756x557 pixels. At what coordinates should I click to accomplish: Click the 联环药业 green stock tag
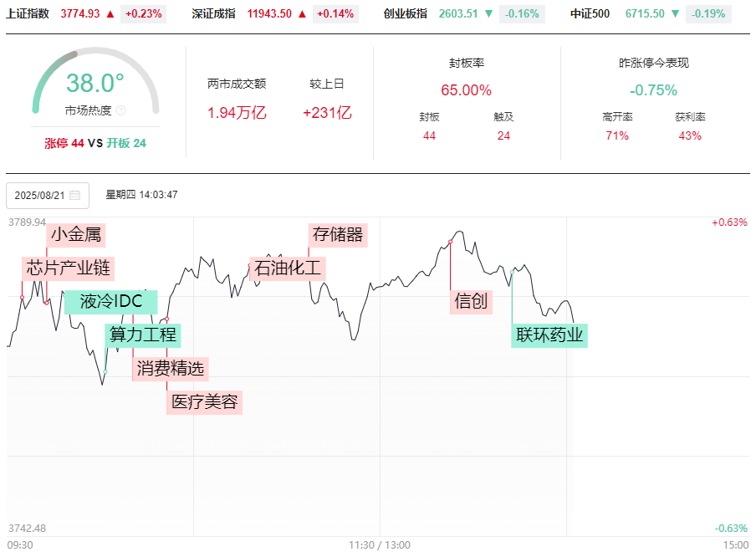549,335
